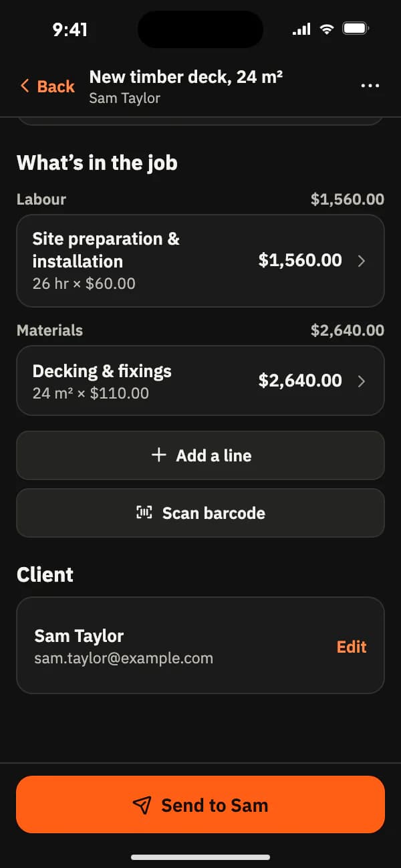Open the three-dot more options menu

[370, 86]
